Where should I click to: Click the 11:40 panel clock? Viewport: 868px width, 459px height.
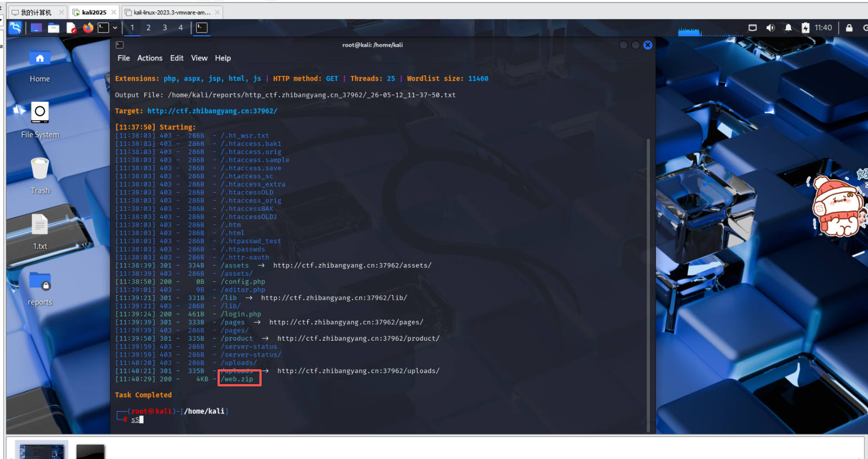[x=823, y=28]
